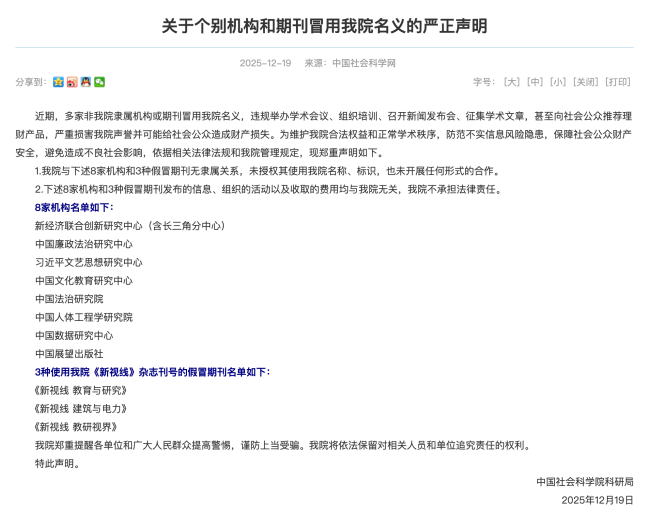Click the line 特此声明。
Viewport: 650px width, 531px height.
point(57,463)
